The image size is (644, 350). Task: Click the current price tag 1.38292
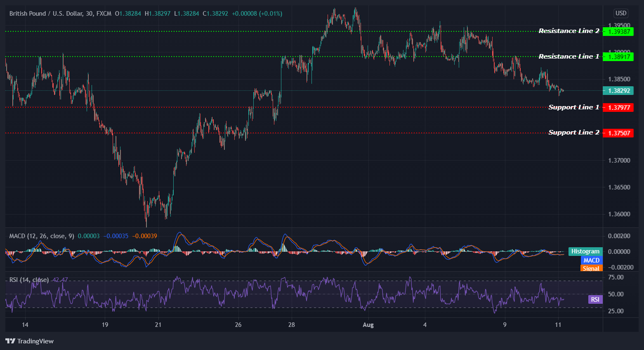pos(618,91)
